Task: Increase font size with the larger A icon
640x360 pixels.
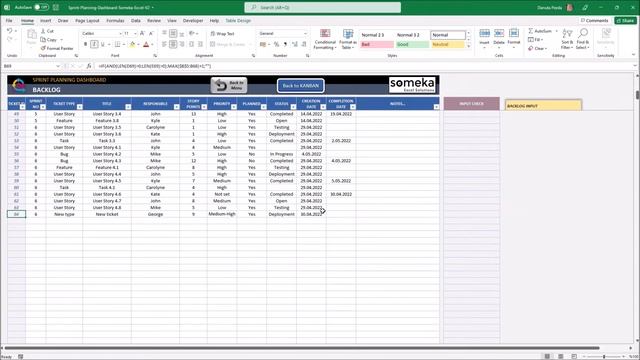Action: [142, 33]
